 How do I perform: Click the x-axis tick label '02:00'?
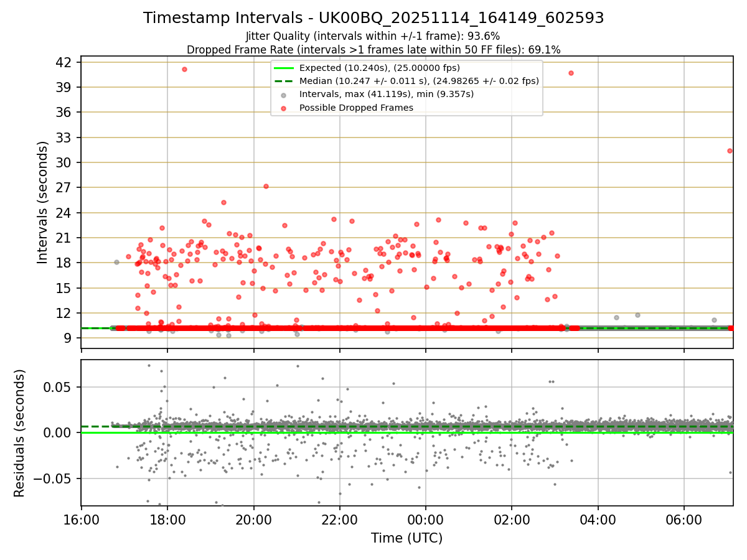pyautogui.click(x=512, y=519)
